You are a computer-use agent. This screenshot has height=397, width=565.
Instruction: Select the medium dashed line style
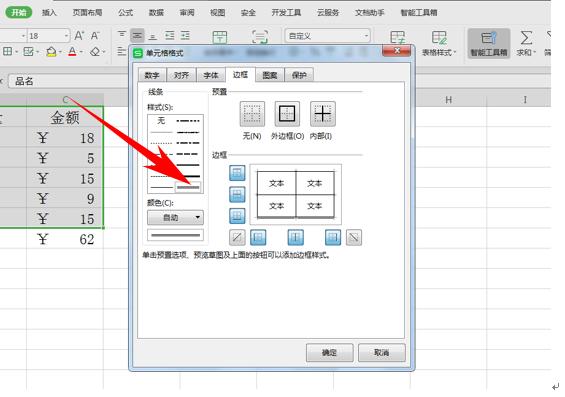click(188, 154)
